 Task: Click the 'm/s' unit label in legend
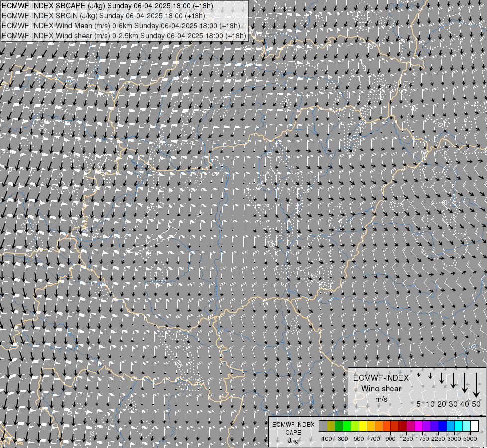(x=381, y=399)
